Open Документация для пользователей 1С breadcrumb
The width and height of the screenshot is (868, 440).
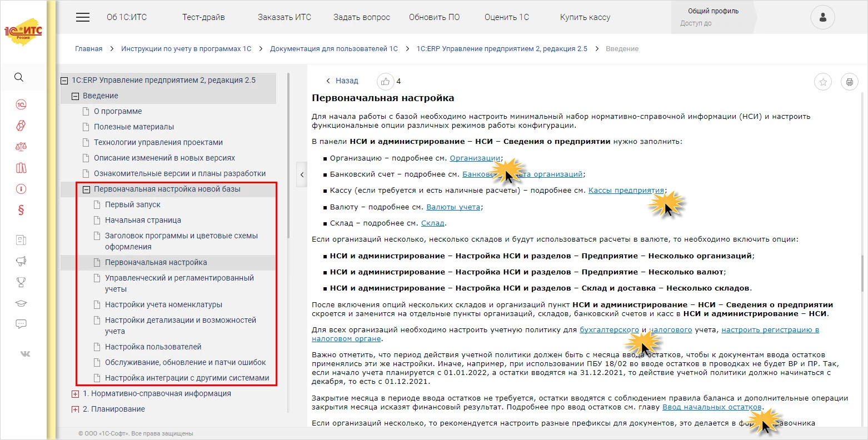tap(334, 49)
